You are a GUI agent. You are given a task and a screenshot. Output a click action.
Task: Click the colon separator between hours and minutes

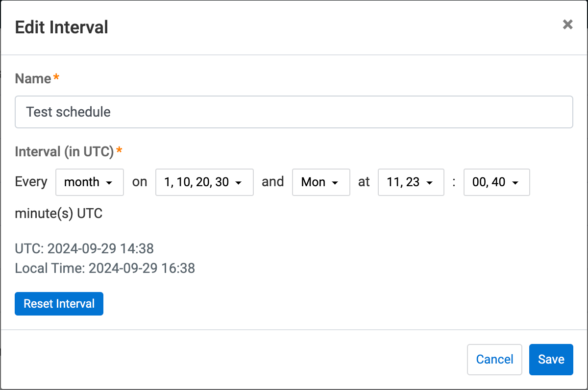click(454, 182)
